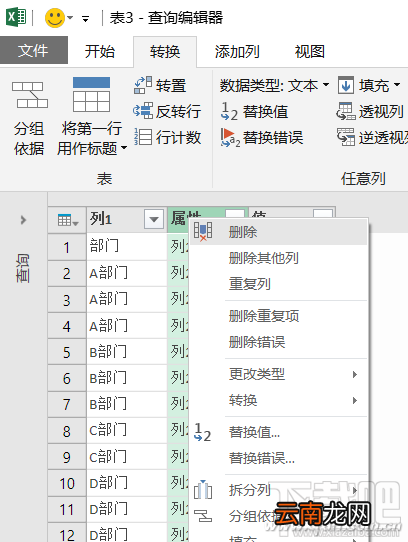Click the 行计数 label
Image resolution: width=408 pixels, height=542 pixels.
coord(178,137)
